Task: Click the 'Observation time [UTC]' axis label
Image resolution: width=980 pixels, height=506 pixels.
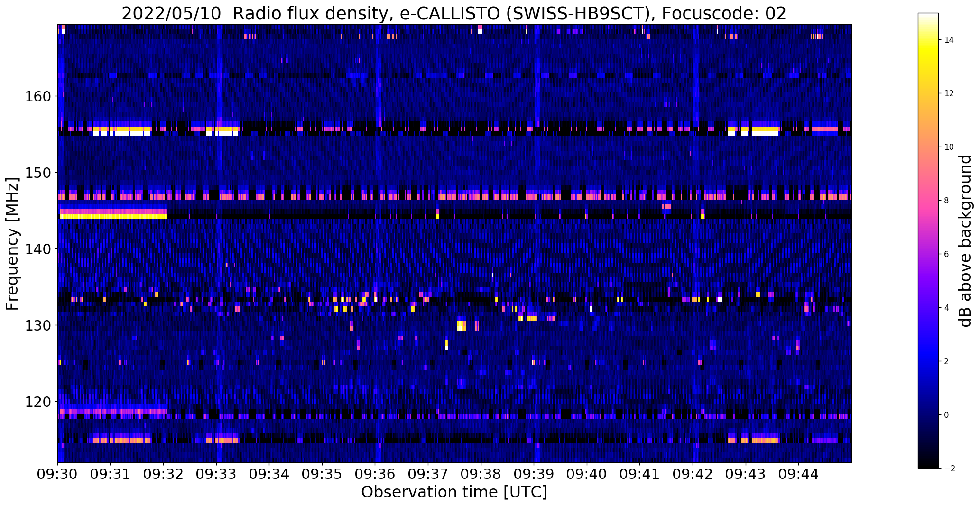Action: tap(454, 492)
